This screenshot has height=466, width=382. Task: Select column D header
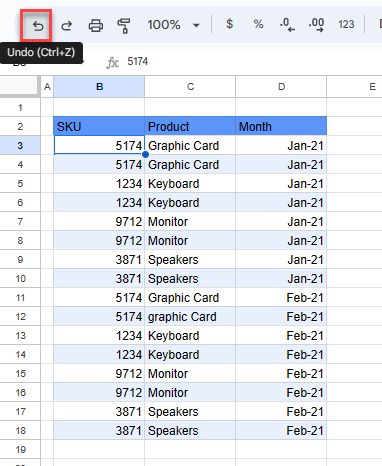pyautogui.click(x=281, y=87)
